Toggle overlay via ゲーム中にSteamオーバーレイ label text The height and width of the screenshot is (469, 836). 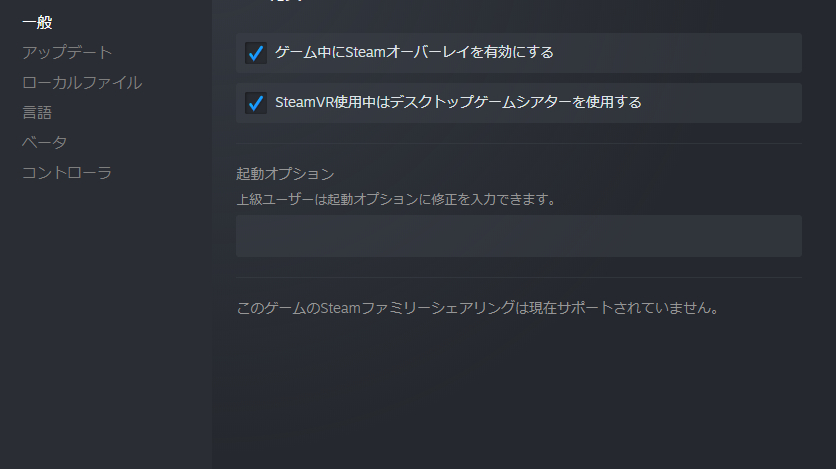point(414,52)
